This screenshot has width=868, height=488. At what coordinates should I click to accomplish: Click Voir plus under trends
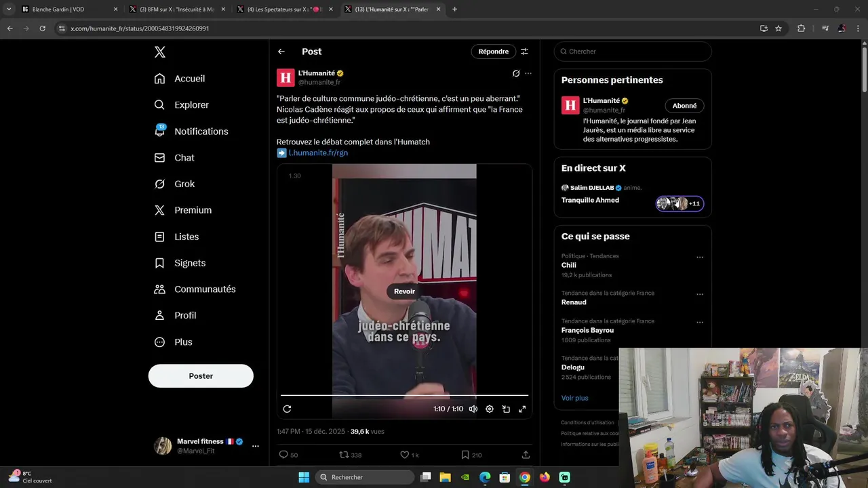pos(574,398)
